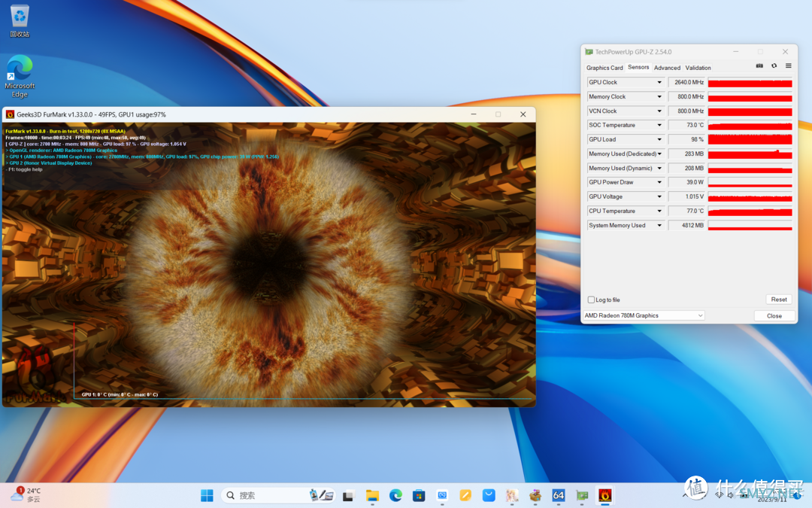Open the box package app in taskbar
The height and width of the screenshot is (508, 812).
click(535, 495)
